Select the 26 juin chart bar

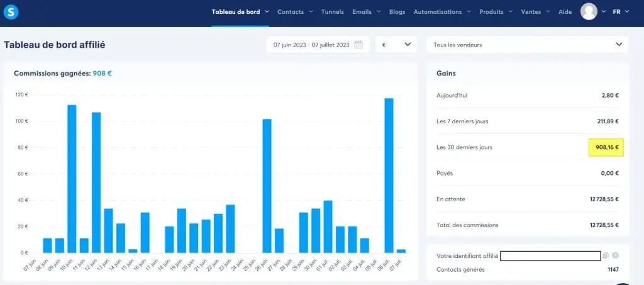(x=267, y=186)
